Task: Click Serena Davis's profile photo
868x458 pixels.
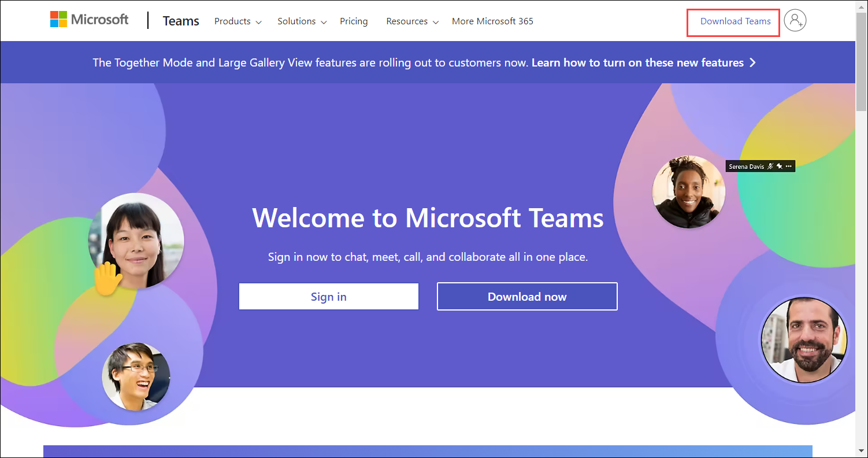Action: point(689,191)
